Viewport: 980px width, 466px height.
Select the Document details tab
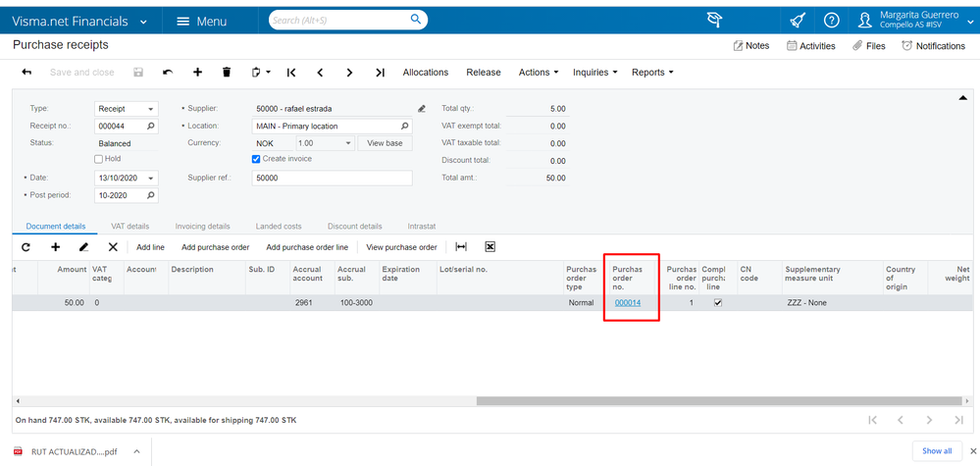click(56, 226)
